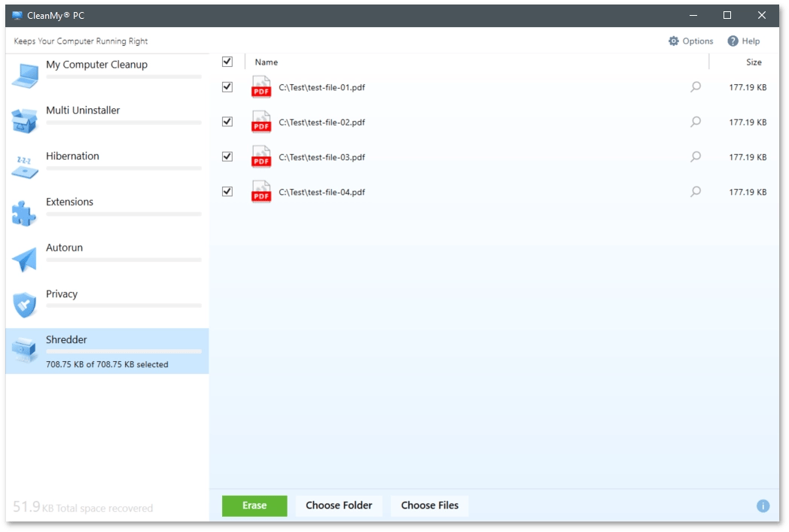789x532 pixels.
Task: Uncheck test-file-01.pdf checkbox
Action: 227,87
